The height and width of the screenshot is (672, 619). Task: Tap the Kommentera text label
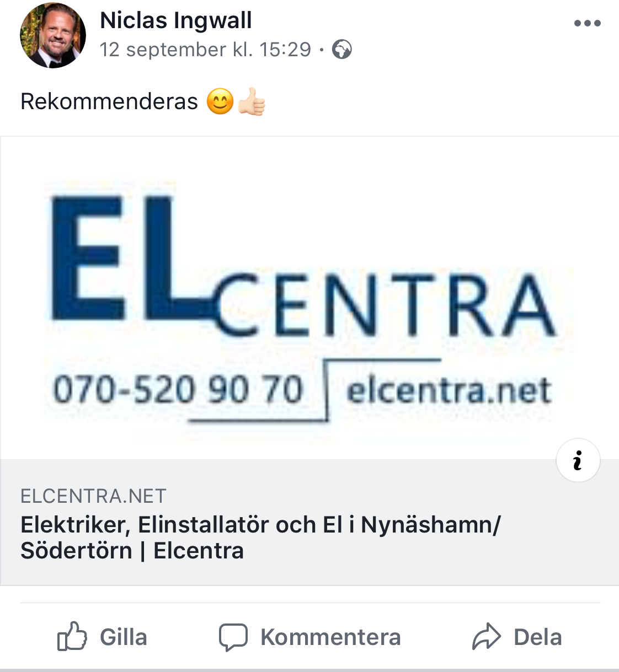coord(330,637)
